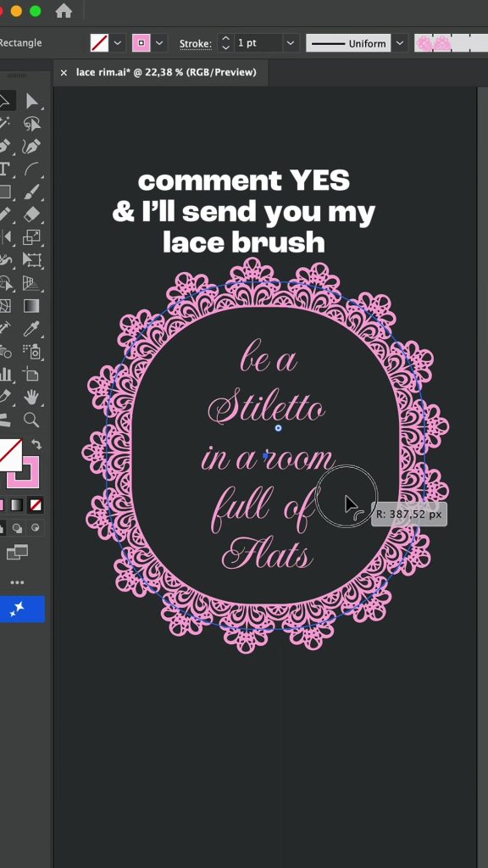Open the blue generative sparkle button
The image size is (488, 868).
pyautogui.click(x=20, y=609)
